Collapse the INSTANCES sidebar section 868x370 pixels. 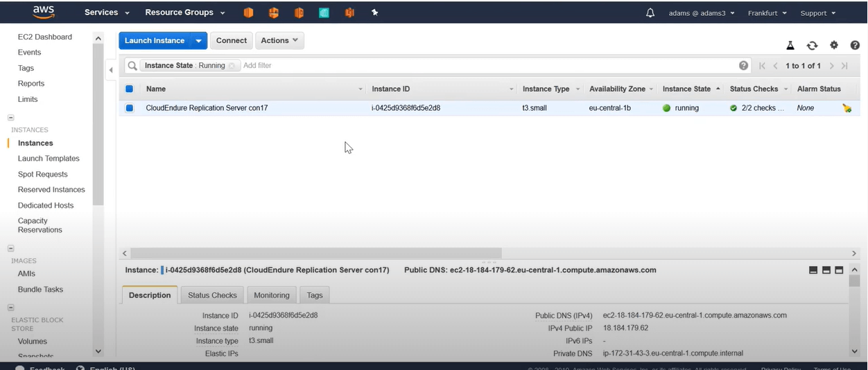click(10, 118)
